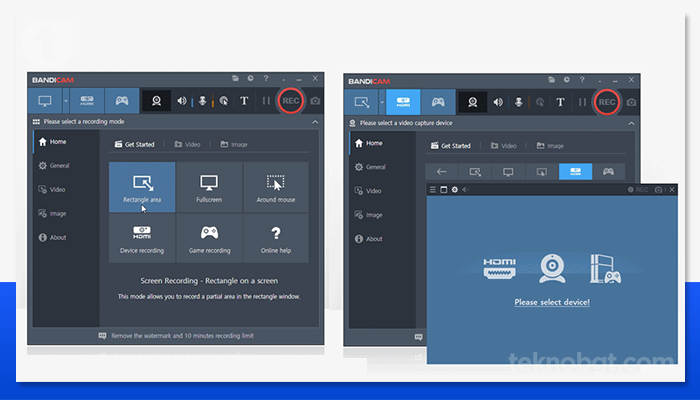Viewport: 700px width, 400px height.
Task: Switch to Image tab in right window
Action: click(x=550, y=146)
